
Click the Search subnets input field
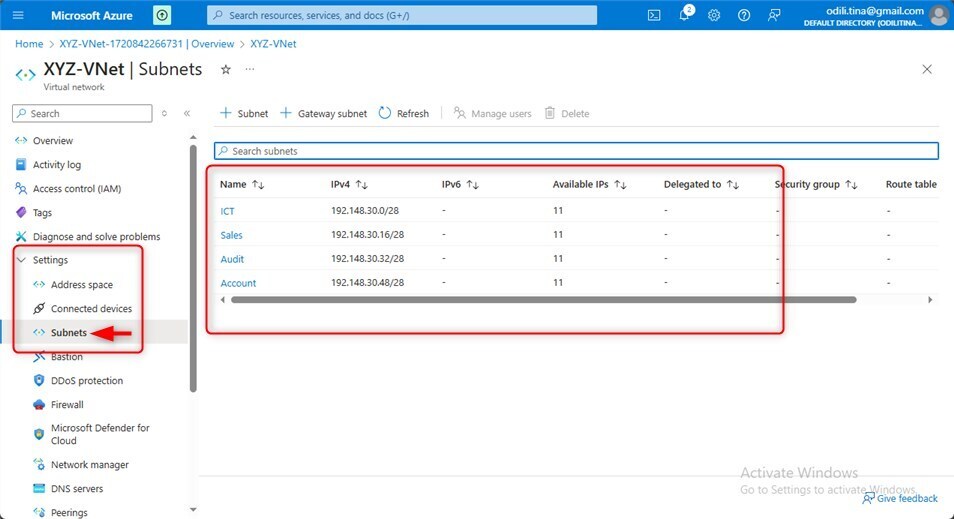[x=576, y=151]
